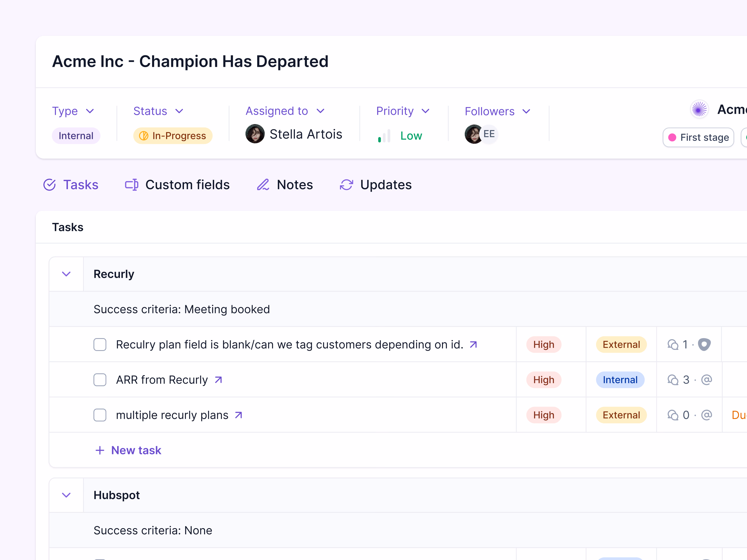Click Success criteria: None text
The image size is (747, 560).
pyautogui.click(x=153, y=530)
